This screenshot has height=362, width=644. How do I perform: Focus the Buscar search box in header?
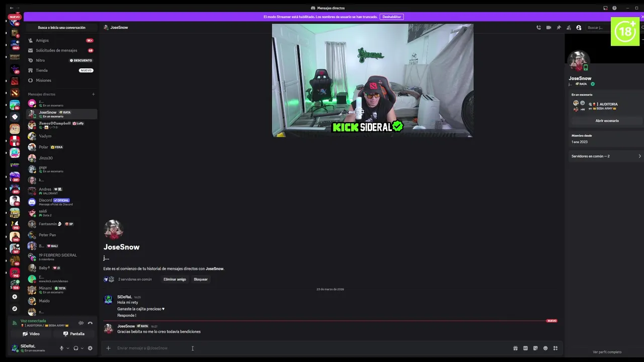(x=599, y=28)
